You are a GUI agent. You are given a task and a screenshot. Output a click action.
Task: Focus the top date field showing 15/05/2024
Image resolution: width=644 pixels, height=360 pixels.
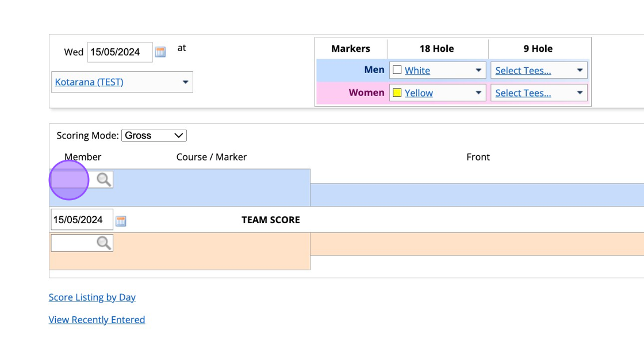[119, 52]
